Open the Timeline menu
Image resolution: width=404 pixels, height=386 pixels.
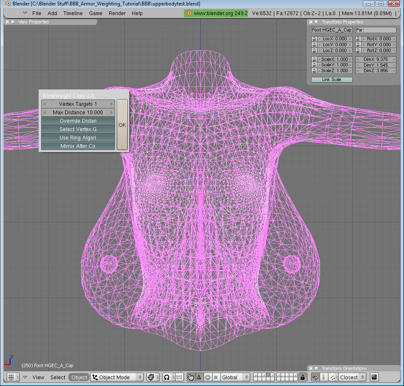click(x=73, y=13)
